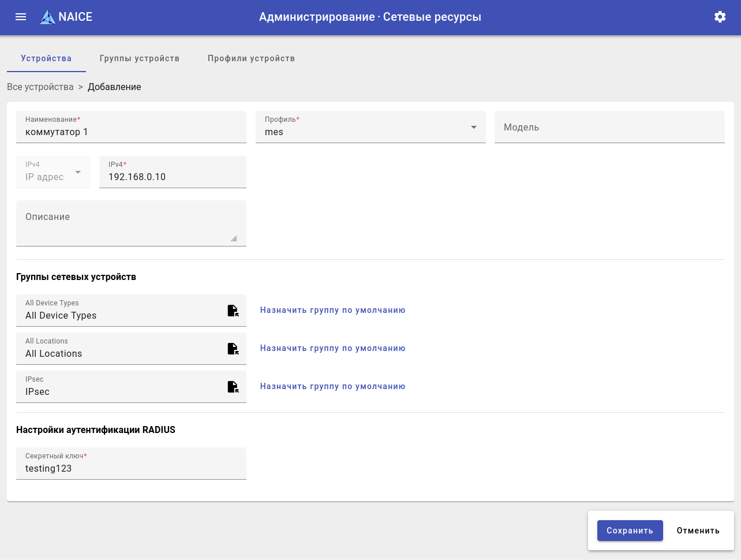Focus the Наименование input field

131,132
